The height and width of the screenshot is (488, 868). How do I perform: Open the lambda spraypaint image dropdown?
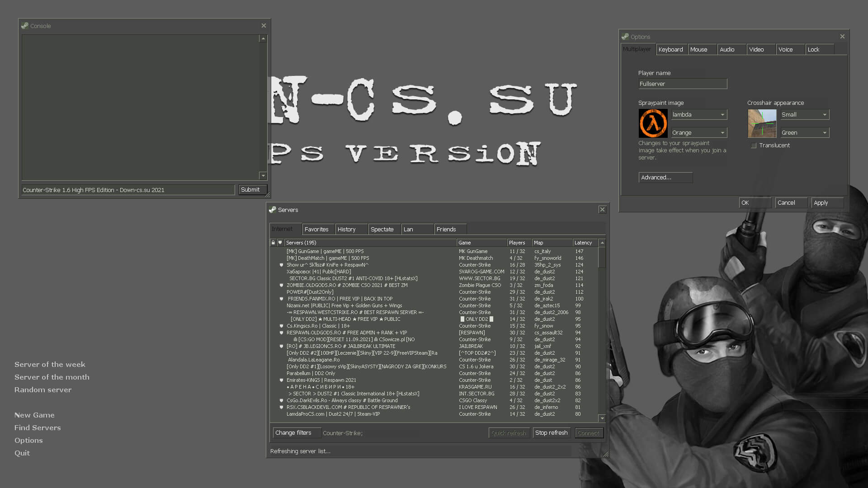pyautogui.click(x=699, y=115)
